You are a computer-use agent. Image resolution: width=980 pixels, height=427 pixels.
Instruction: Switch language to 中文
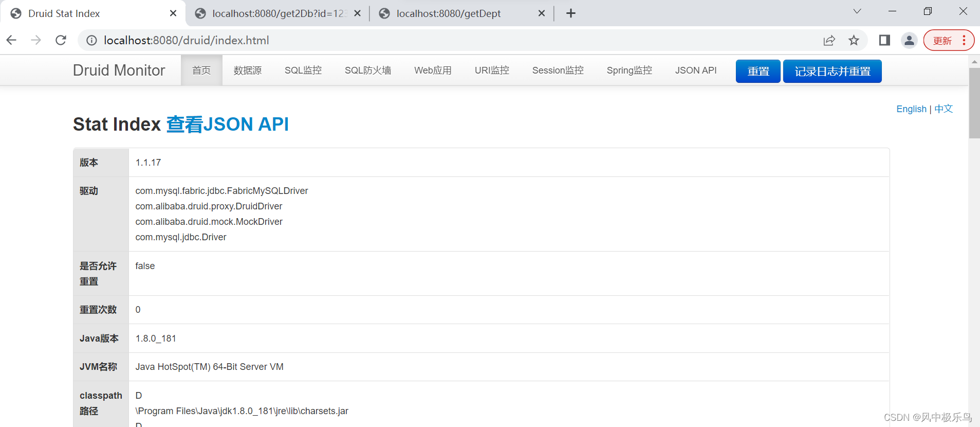pos(944,109)
